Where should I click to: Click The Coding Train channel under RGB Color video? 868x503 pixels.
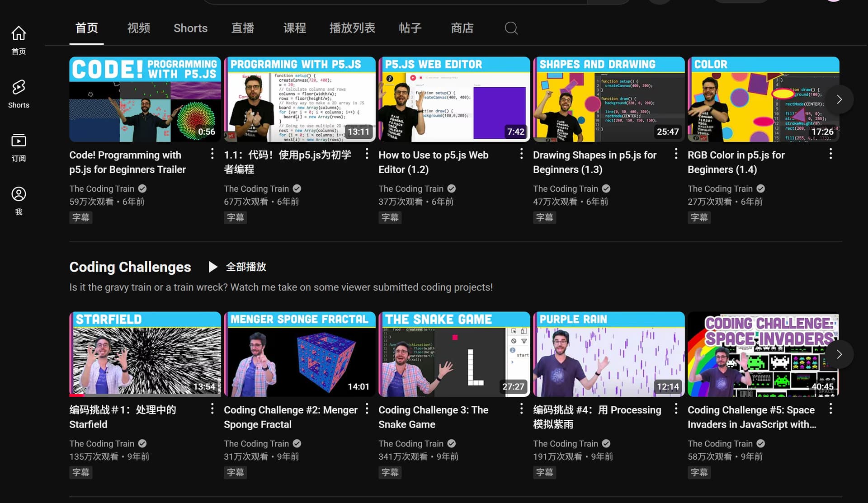(x=720, y=188)
